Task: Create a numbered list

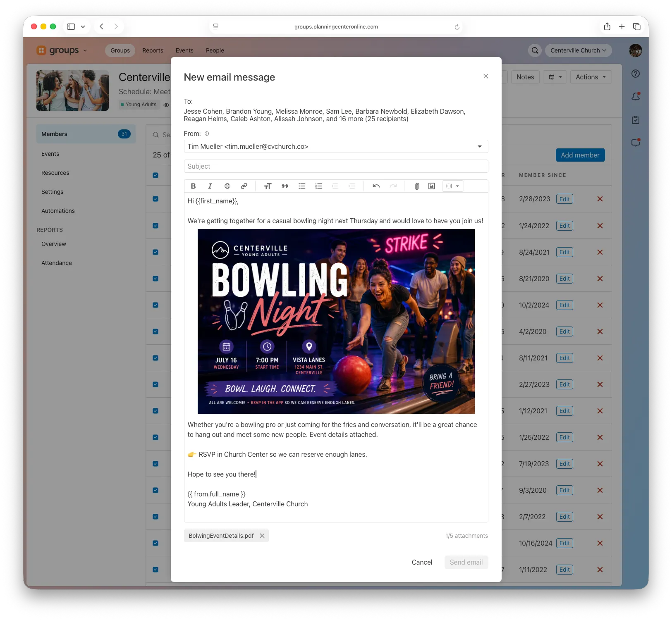Action: 319,186
